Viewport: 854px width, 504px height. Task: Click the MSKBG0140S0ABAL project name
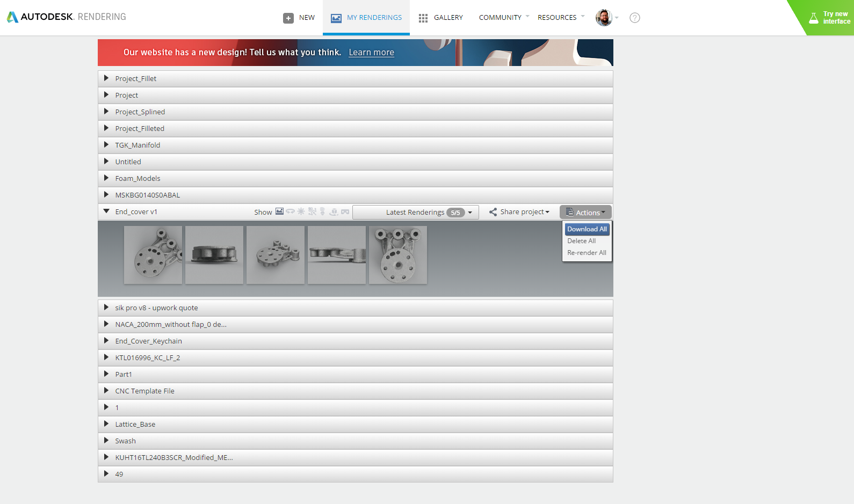pyautogui.click(x=148, y=195)
